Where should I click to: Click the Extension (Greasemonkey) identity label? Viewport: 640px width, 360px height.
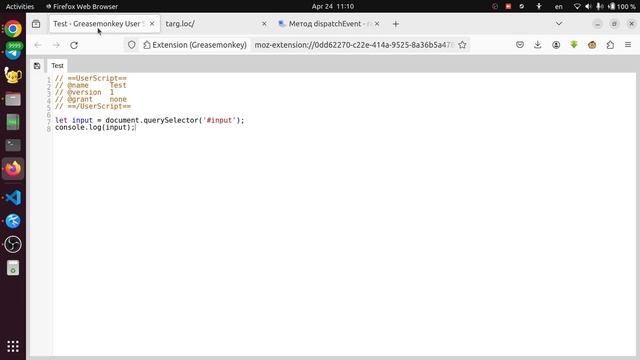point(195,45)
